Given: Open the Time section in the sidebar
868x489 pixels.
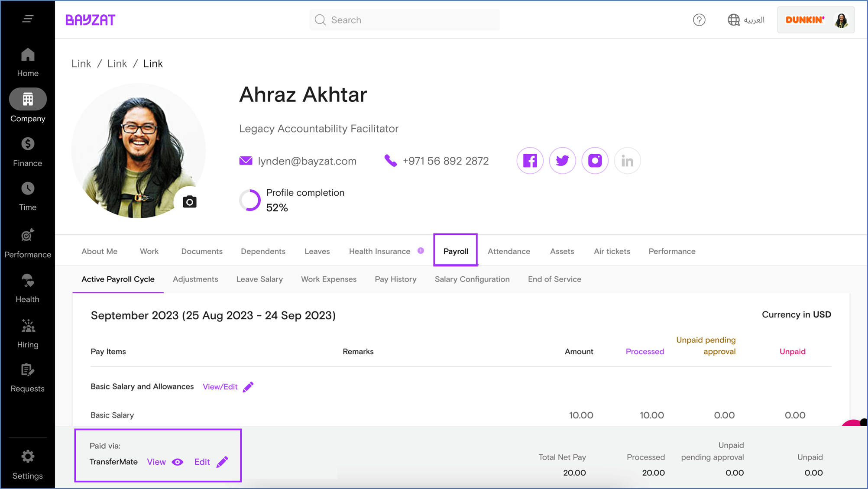Looking at the screenshot, I should (x=28, y=197).
